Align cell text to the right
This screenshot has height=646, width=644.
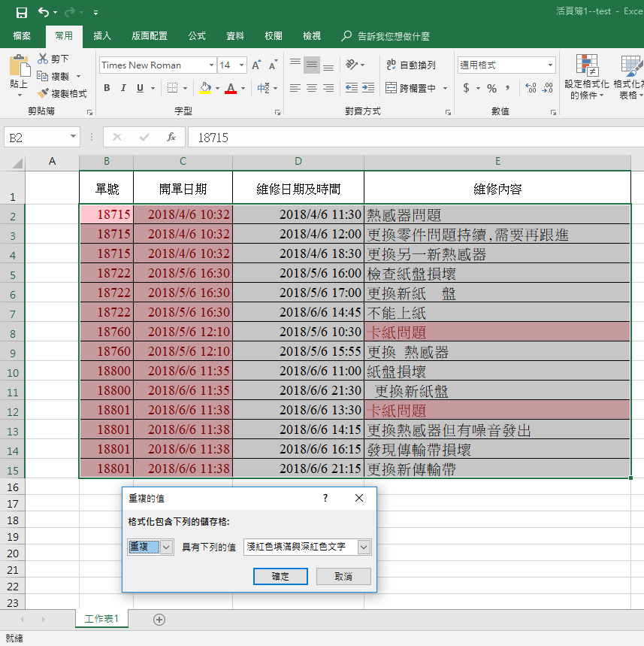point(328,88)
